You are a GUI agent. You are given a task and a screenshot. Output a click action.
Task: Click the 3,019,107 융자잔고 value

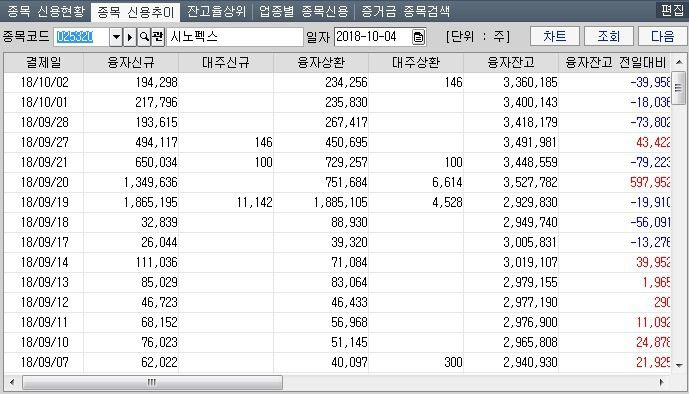coord(530,262)
